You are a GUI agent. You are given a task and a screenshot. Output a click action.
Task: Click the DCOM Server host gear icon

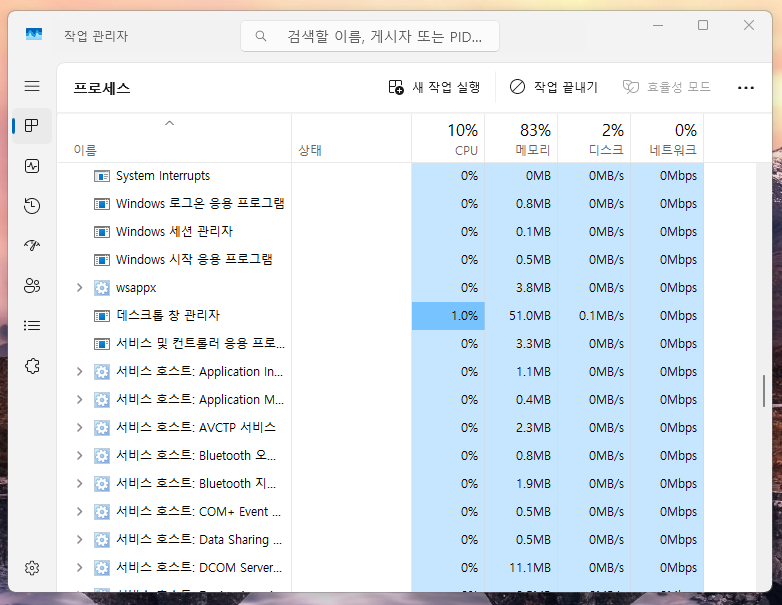[x=102, y=568]
